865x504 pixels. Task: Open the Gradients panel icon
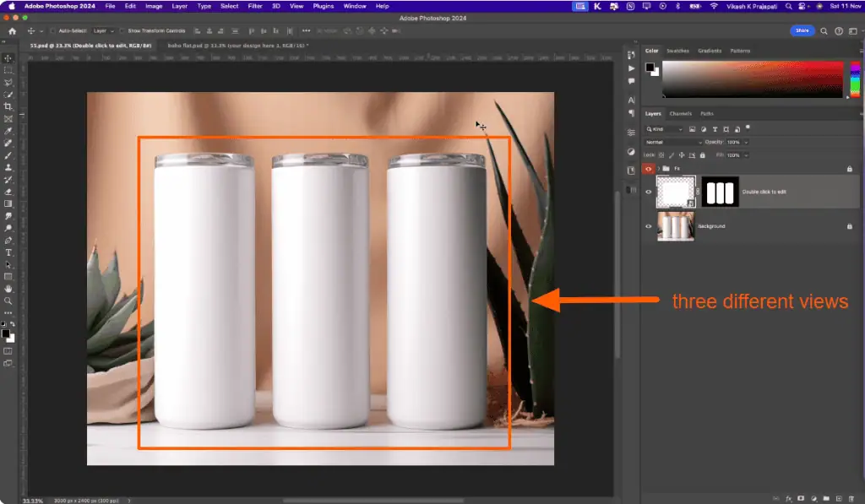point(710,51)
